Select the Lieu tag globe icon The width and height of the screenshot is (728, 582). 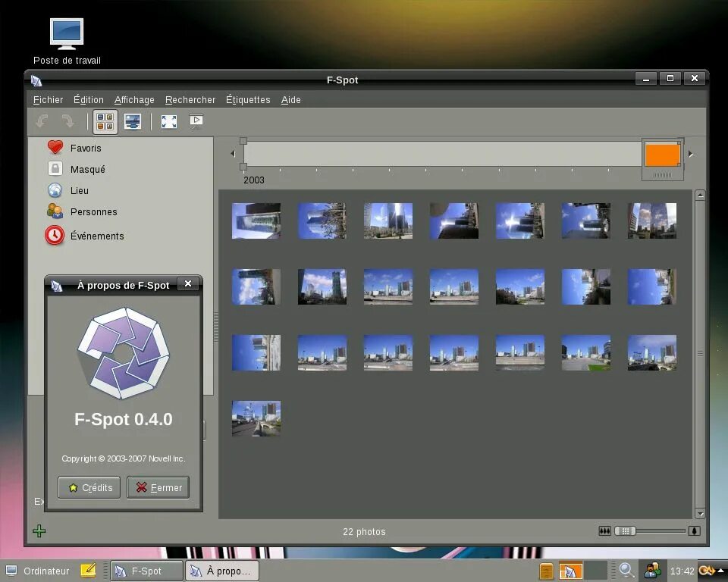click(55, 190)
